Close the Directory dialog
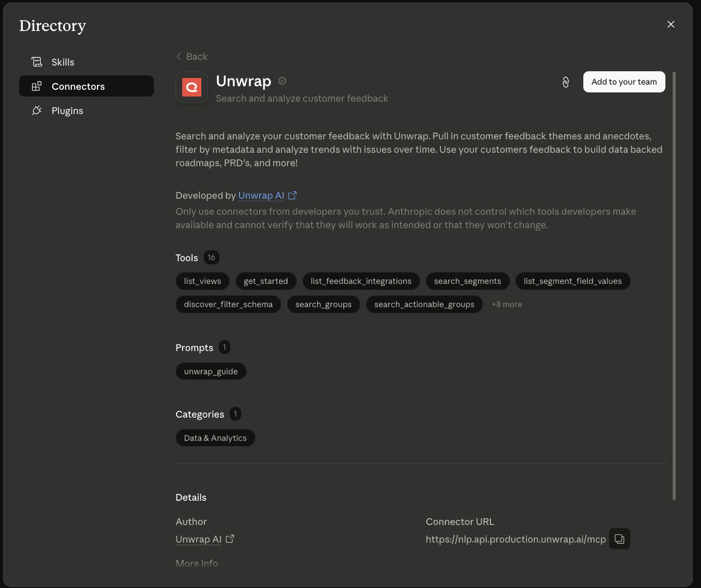Screen dimensions: 701x588 tap(671, 24)
